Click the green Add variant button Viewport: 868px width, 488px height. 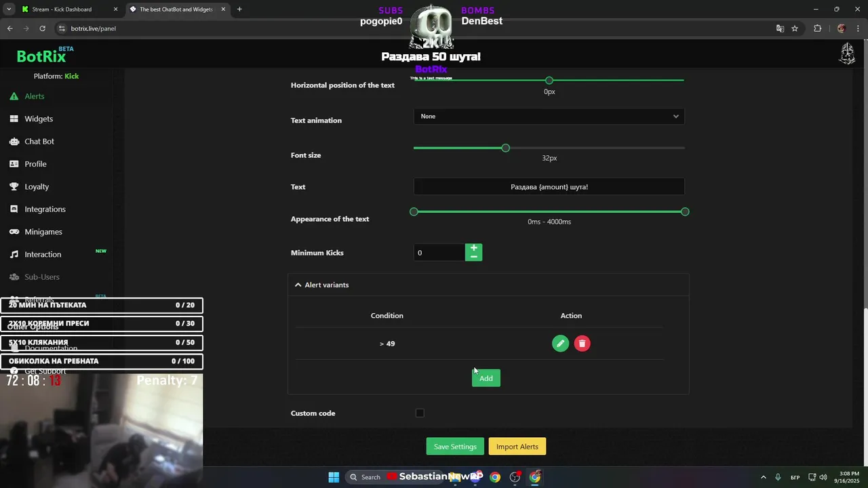(x=486, y=378)
